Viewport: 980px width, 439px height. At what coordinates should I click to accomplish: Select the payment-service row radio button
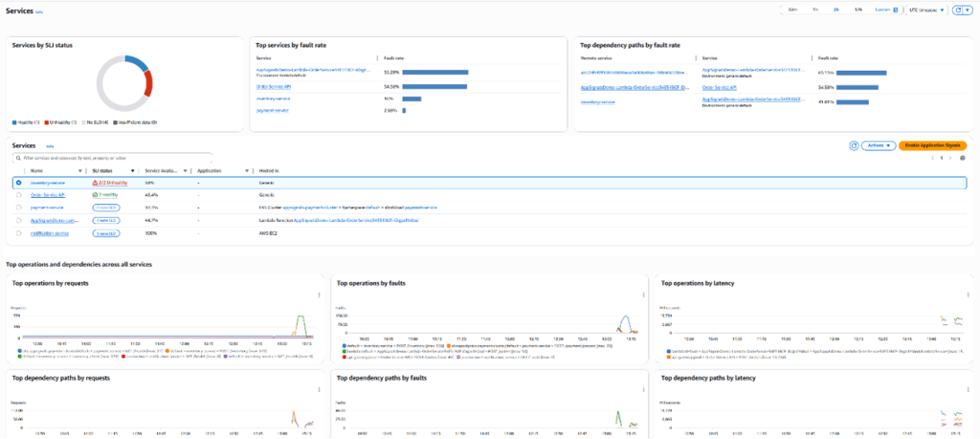(x=18, y=207)
